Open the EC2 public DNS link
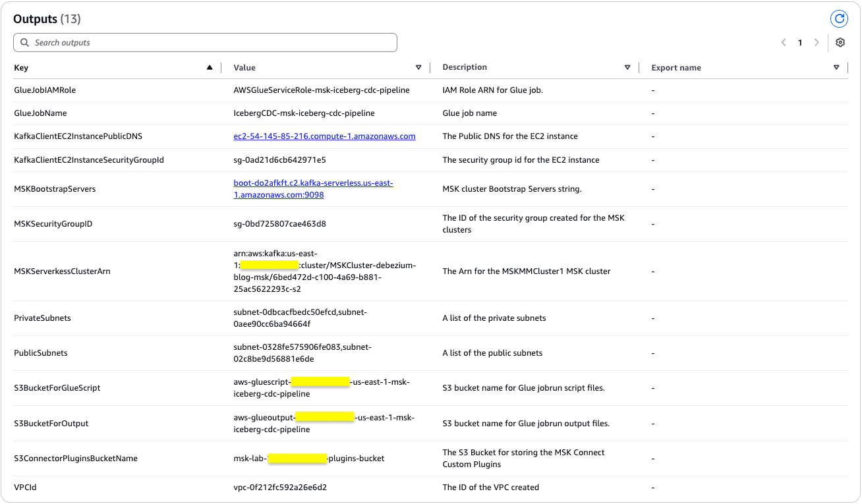The width and height of the screenshot is (862, 504). point(324,136)
